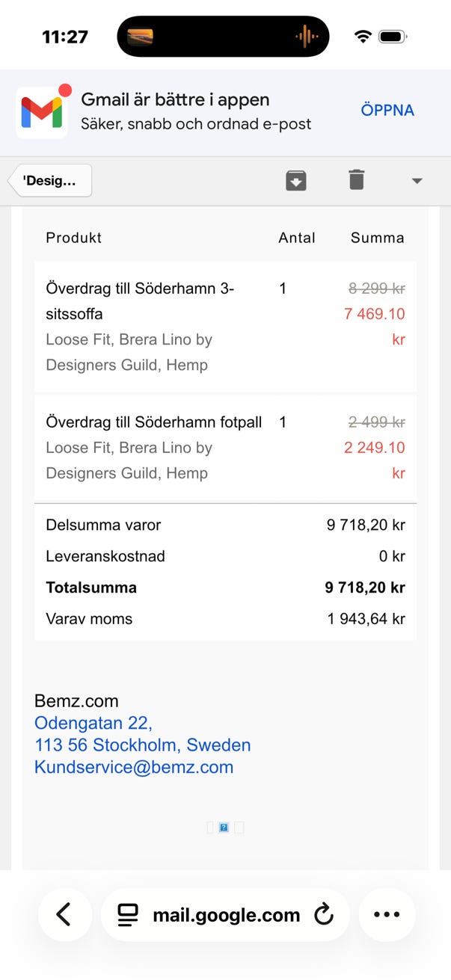Screen dimensions: 451x980
Task: Expand the more actions dropdown arrow
Action: (417, 181)
